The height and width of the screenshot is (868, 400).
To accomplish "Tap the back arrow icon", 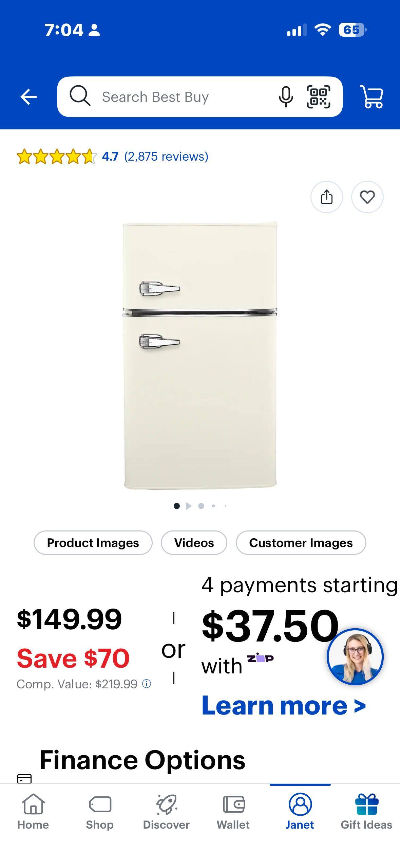I will pyautogui.click(x=28, y=97).
